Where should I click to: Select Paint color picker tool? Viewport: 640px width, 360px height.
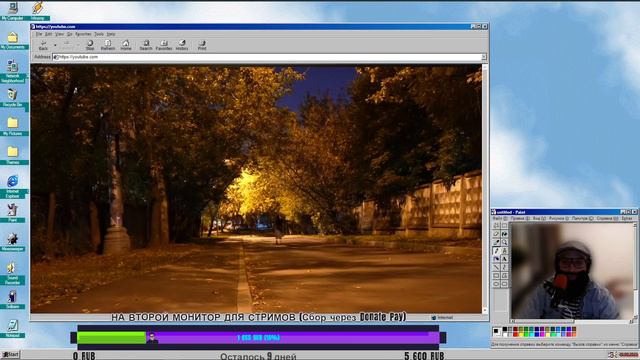(x=496, y=242)
